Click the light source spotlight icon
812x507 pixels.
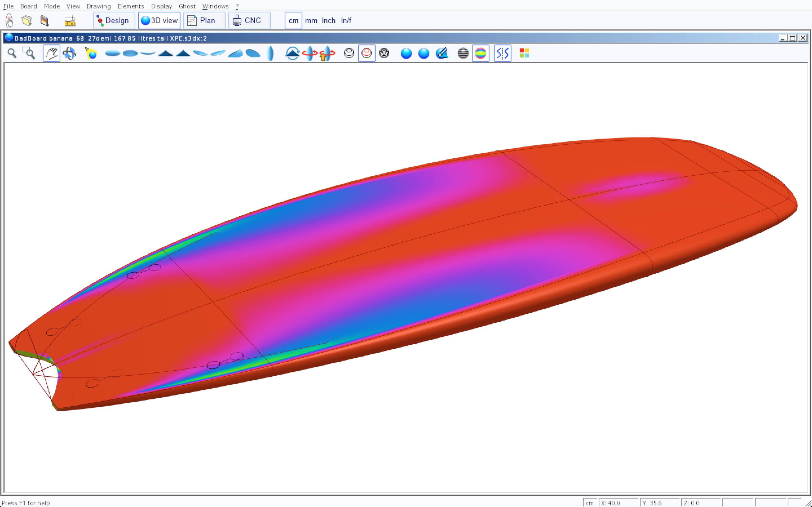pos(91,53)
